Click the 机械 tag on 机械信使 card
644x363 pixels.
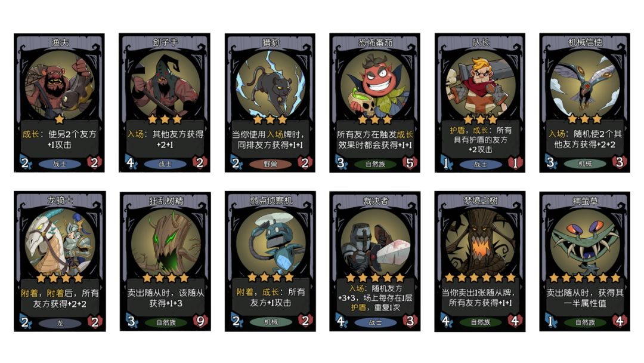585,164
